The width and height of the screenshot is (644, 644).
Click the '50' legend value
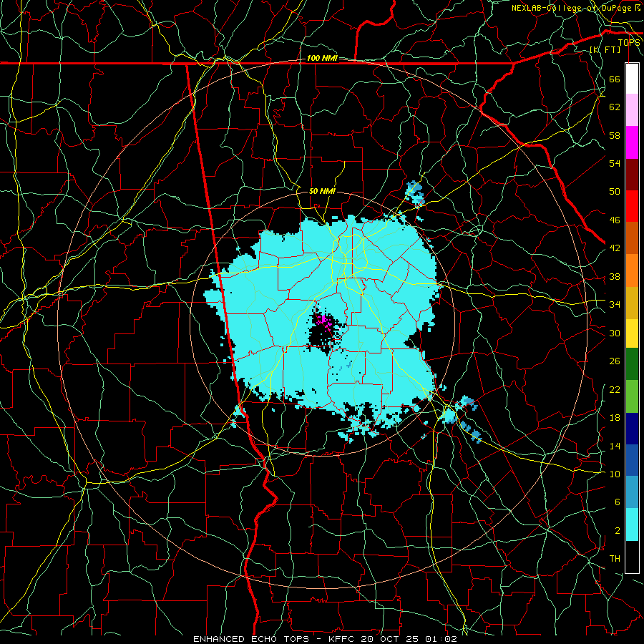point(615,192)
